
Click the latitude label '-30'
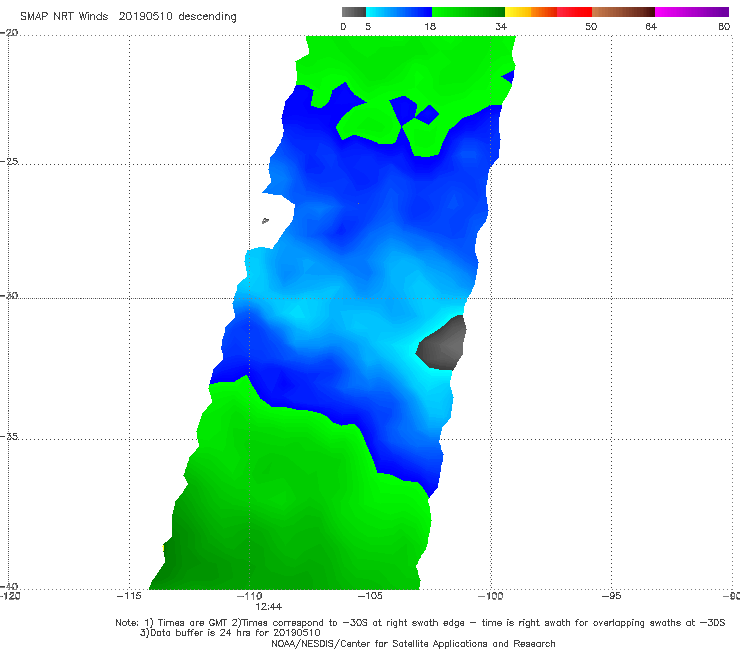tap(9, 295)
